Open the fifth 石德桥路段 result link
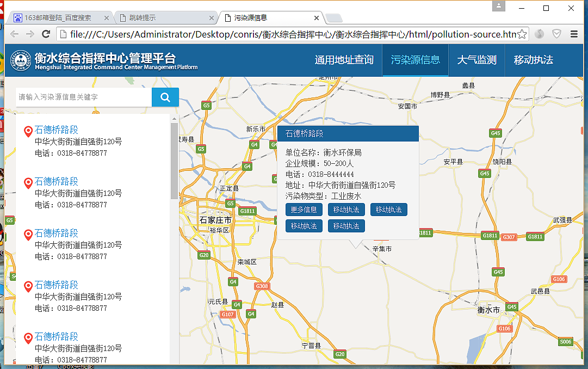The height and width of the screenshot is (369, 588). coord(56,337)
